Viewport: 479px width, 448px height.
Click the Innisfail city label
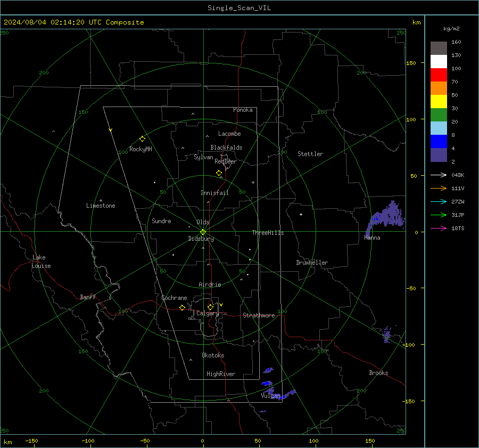pos(214,193)
